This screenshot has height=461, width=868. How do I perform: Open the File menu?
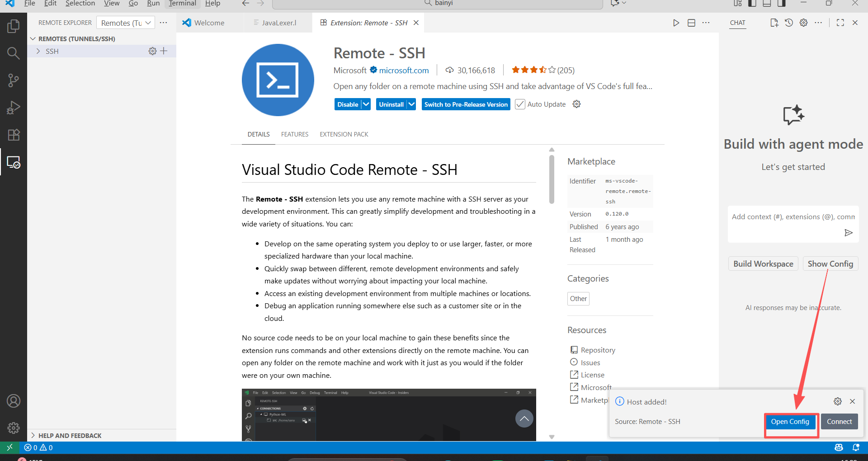tap(30, 3)
